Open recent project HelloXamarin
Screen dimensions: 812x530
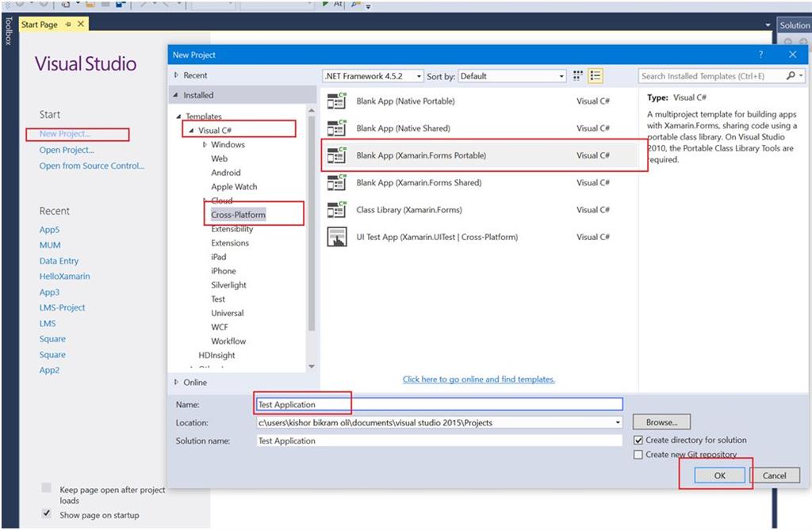coord(65,276)
